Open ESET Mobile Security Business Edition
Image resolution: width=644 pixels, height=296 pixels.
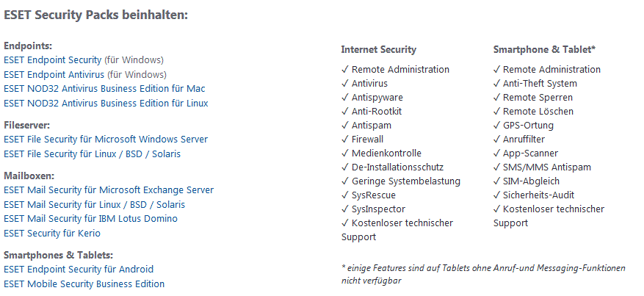(84, 284)
